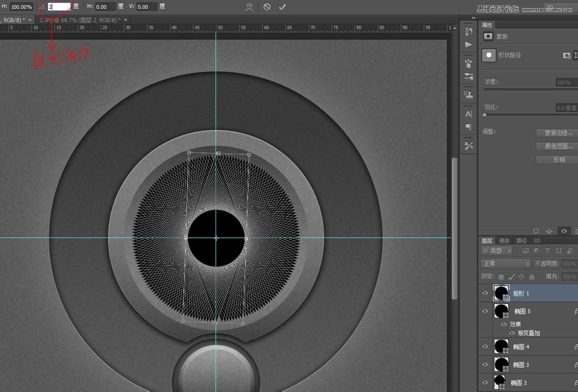Commit the transform with the checkmark icon
This screenshot has width=578, height=392.
click(x=282, y=7)
